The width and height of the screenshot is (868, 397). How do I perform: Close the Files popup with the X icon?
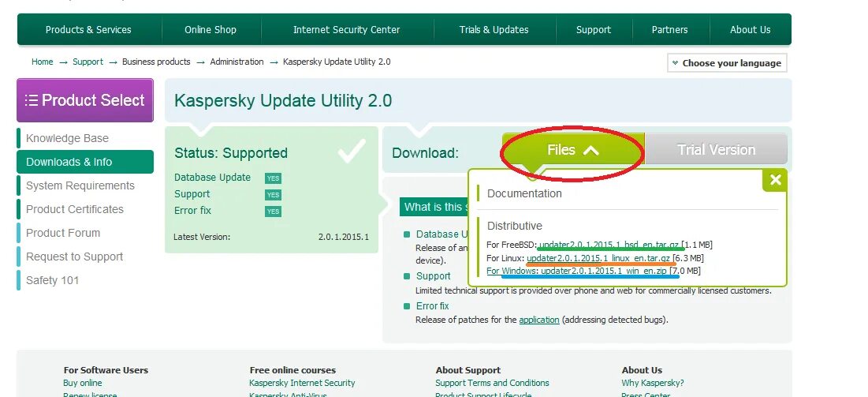(x=775, y=180)
